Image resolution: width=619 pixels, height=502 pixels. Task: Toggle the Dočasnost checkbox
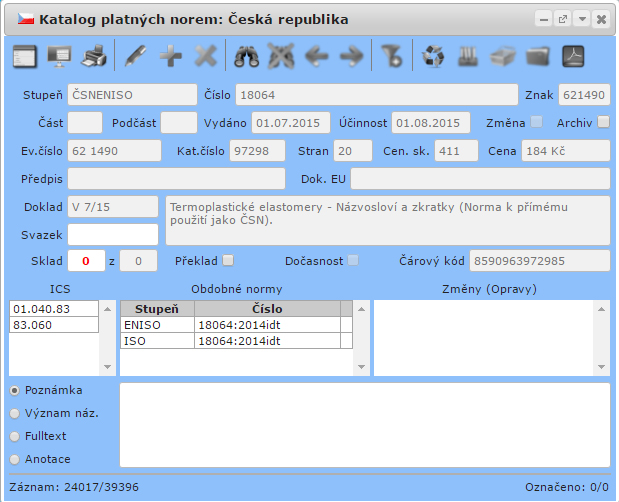pyautogui.click(x=353, y=260)
